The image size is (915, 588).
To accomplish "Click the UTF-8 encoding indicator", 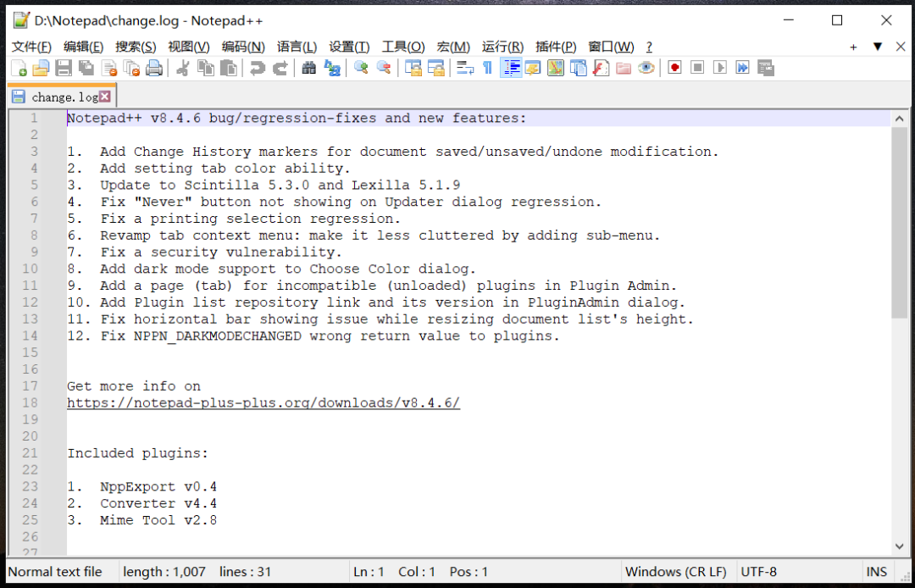I will [758, 571].
